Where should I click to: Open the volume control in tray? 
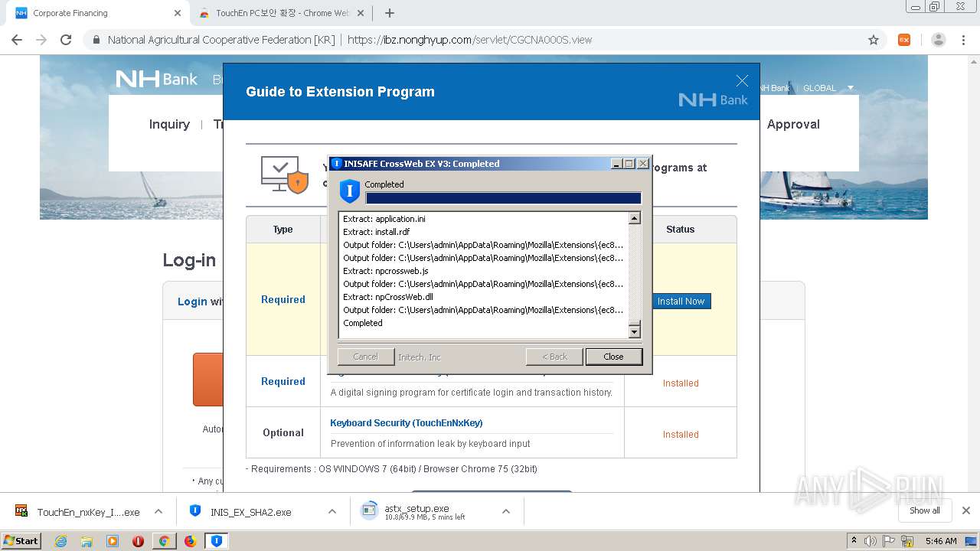pyautogui.click(x=871, y=541)
